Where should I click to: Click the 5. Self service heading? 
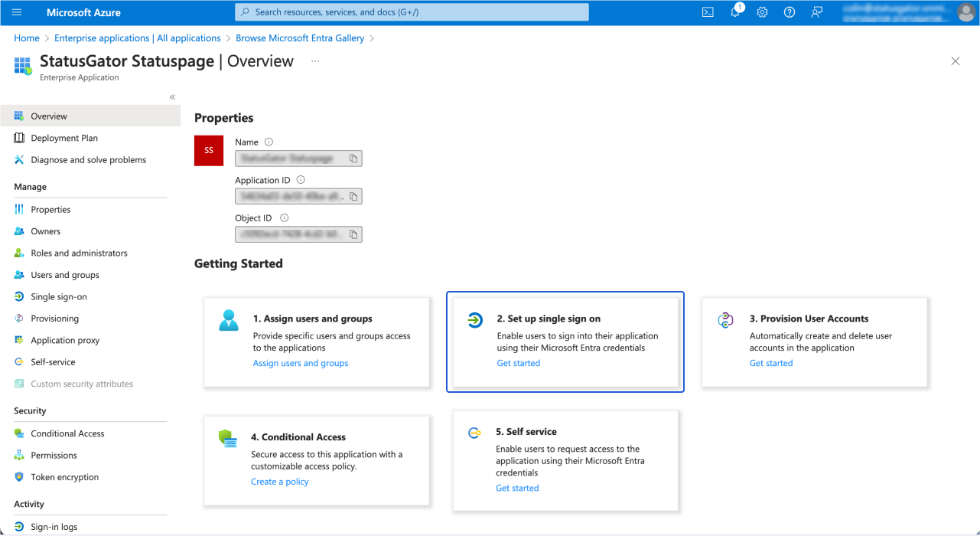coord(526,432)
